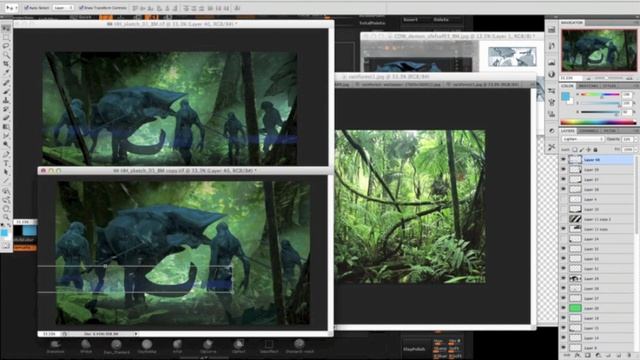Hide the highlighted top layer's eye
The image size is (640, 360).
pos(563,160)
